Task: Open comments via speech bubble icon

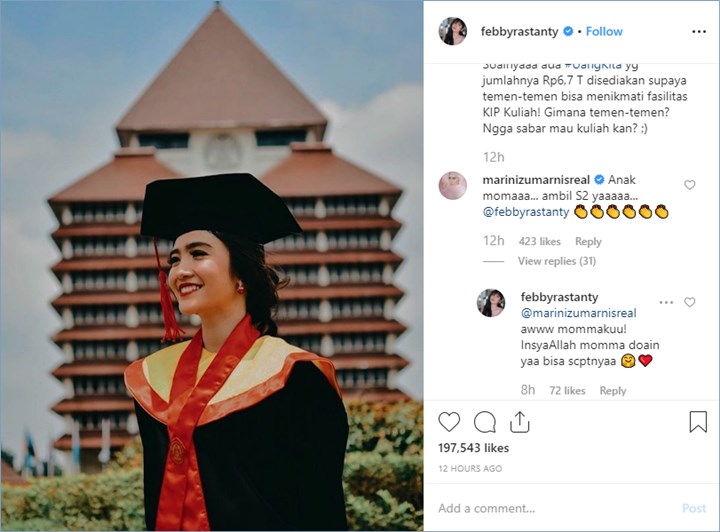Action: [x=484, y=422]
